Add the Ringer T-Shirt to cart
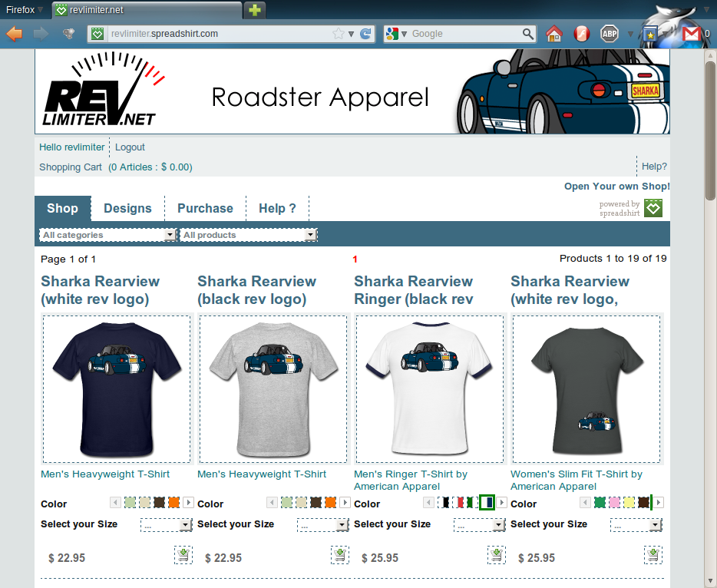Viewport: 717px width, 588px height. pyautogui.click(x=497, y=555)
